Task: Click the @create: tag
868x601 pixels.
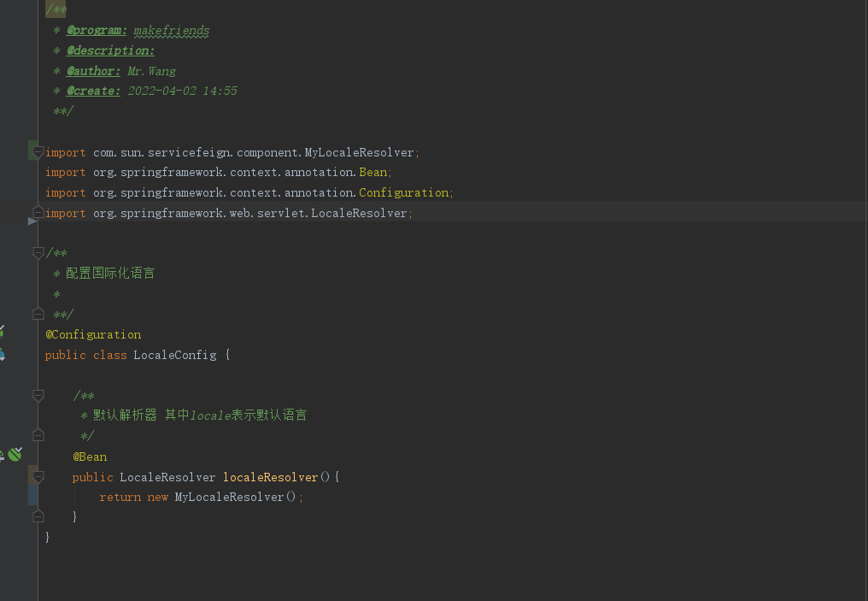Action: coord(93,91)
